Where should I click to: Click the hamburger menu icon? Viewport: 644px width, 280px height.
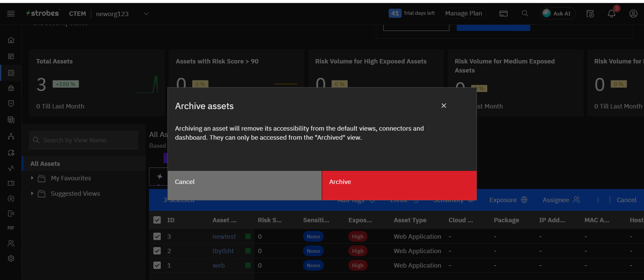pos(11,14)
